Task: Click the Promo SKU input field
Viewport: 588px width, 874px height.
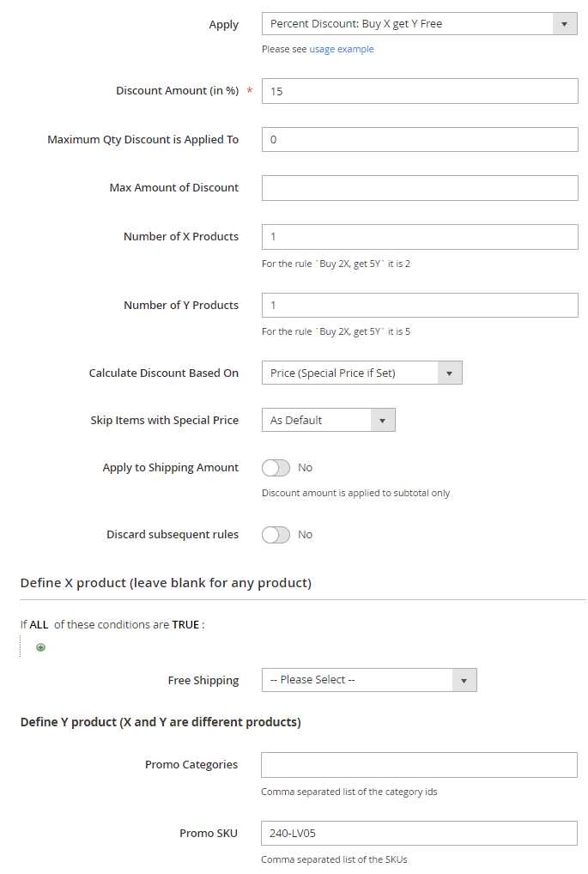Action: tap(419, 833)
